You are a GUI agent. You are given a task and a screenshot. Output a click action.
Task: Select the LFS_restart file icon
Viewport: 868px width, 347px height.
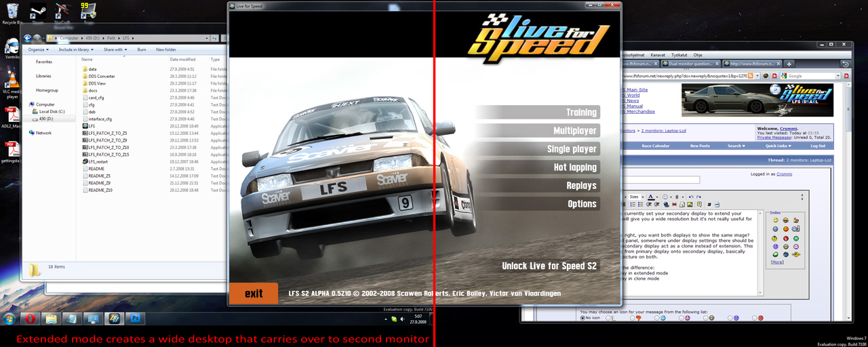coord(84,162)
